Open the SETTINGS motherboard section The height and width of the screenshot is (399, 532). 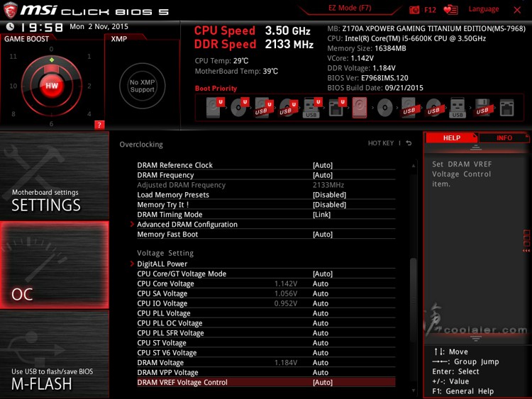point(55,175)
